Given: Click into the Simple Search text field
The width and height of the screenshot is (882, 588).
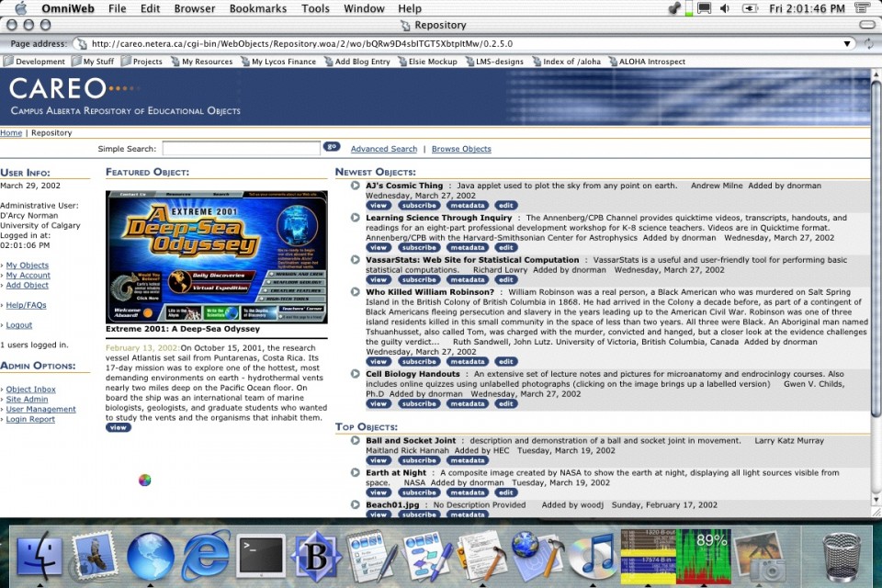Looking at the screenshot, I should (x=241, y=148).
